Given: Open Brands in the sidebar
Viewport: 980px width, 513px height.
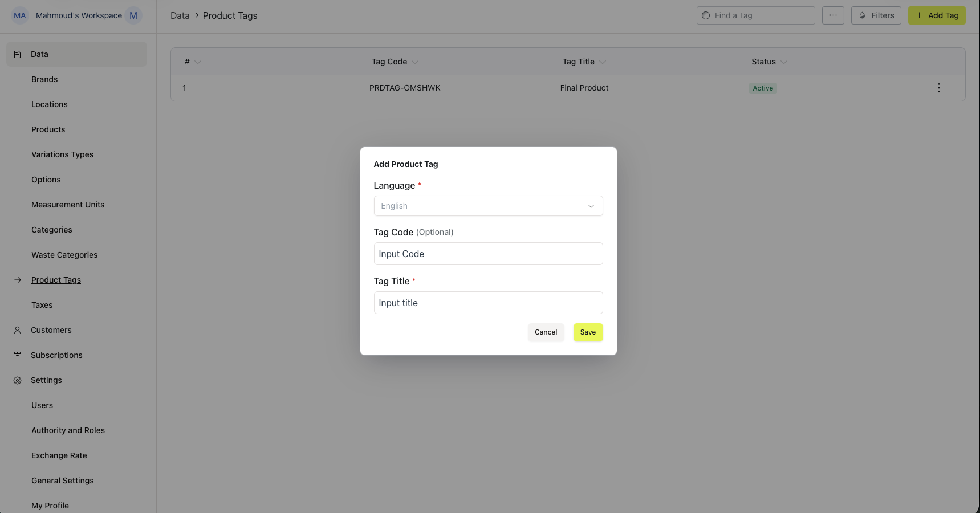Looking at the screenshot, I should tap(44, 79).
